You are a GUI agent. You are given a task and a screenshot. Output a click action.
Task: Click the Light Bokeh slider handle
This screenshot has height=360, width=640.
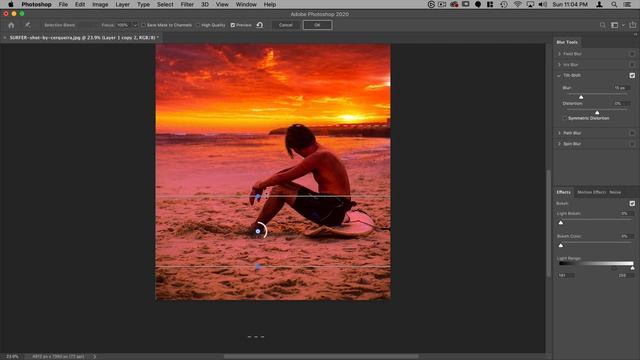point(561,222)
